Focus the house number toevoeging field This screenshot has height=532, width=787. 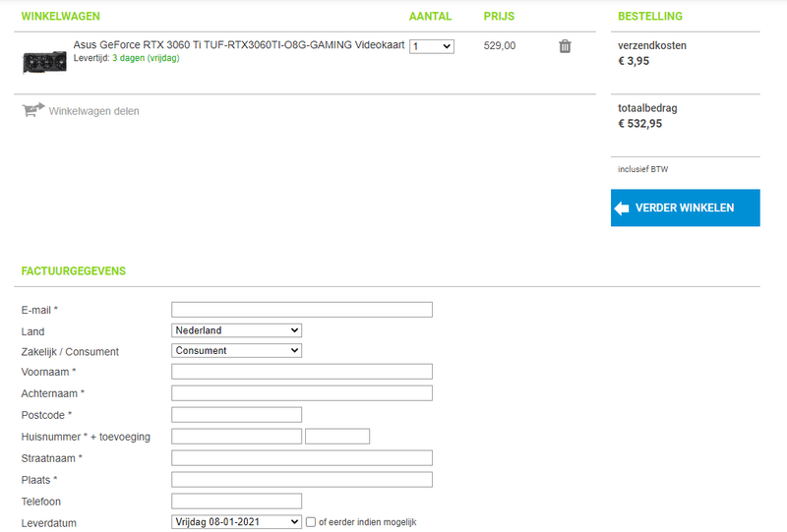[x=337, y=437]
